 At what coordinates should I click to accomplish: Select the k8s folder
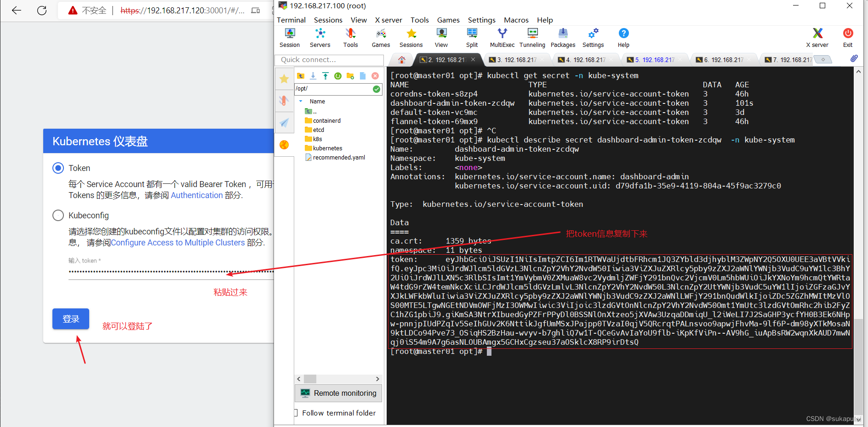(x=314, y=139)
